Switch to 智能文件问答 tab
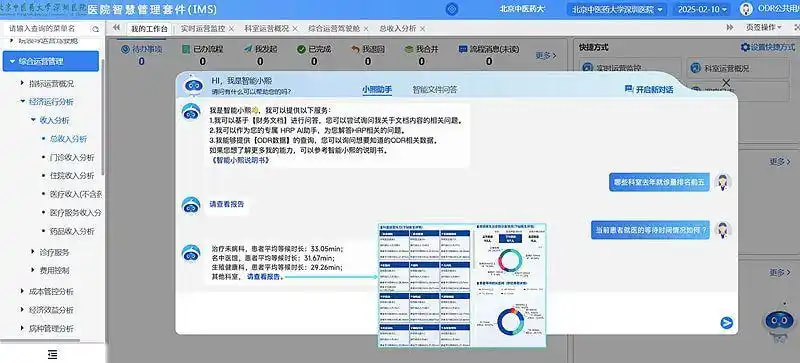This screenshot has width=800, height=363. pyautogui.click(x=435, y=89)
